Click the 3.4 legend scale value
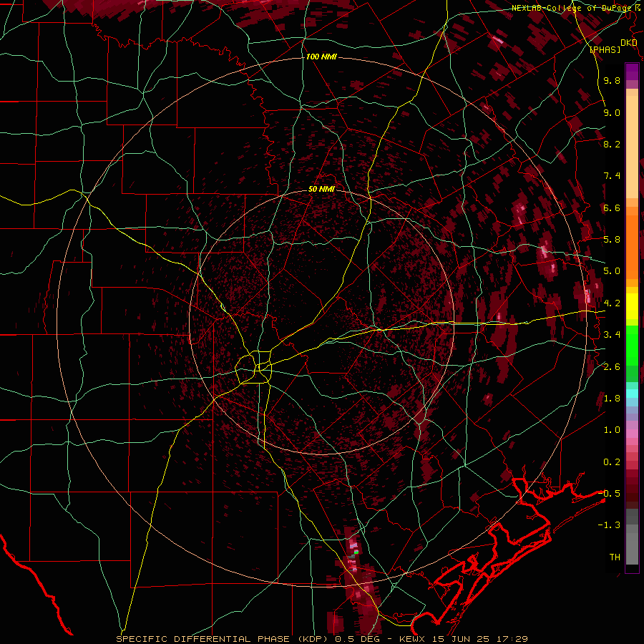 (x=612, y=335)
